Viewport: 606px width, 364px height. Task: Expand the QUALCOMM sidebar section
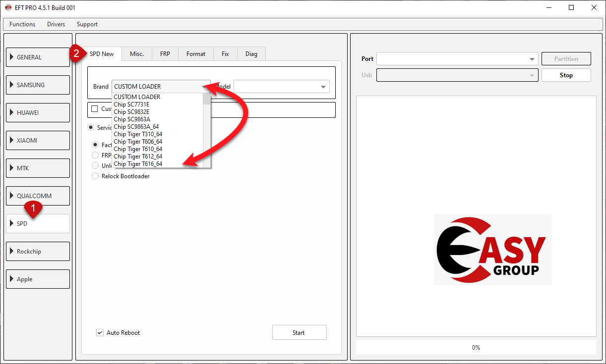[38, 196]
